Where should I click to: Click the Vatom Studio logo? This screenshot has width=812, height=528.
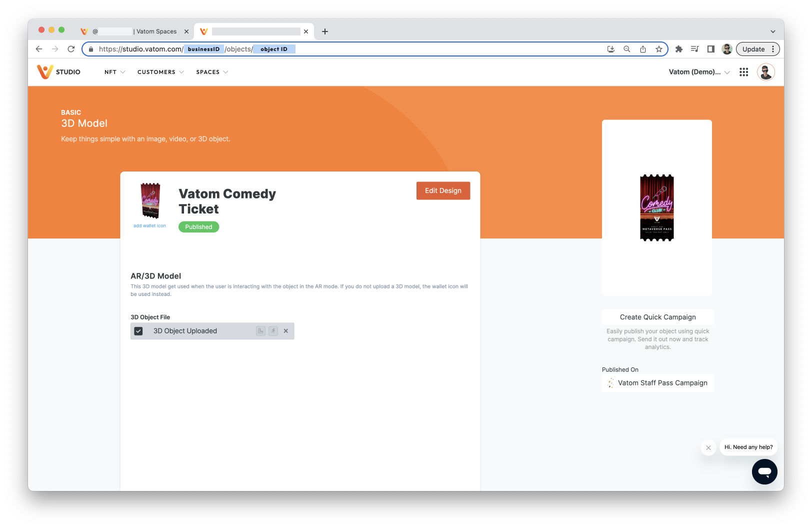(58, 72)
